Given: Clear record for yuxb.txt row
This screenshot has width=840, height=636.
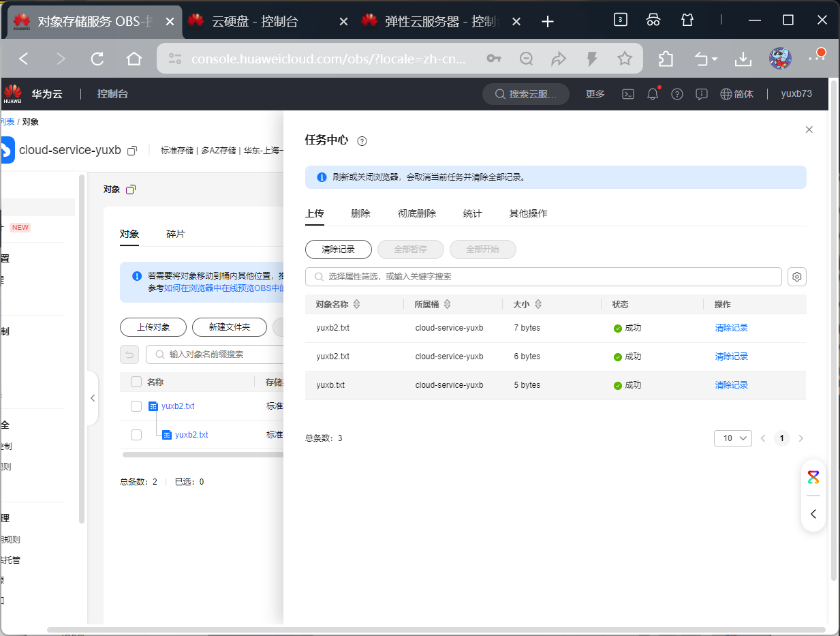Looking at the screenshot, I should 731,385.
